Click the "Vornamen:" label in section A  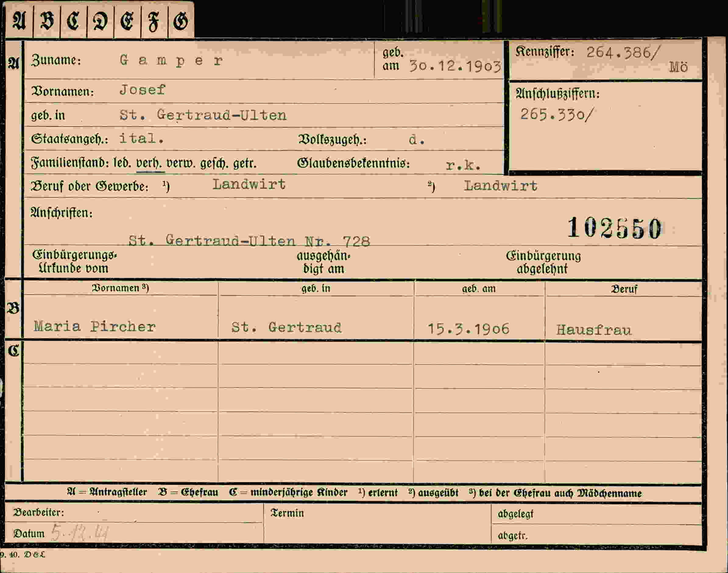click(63, 91)
